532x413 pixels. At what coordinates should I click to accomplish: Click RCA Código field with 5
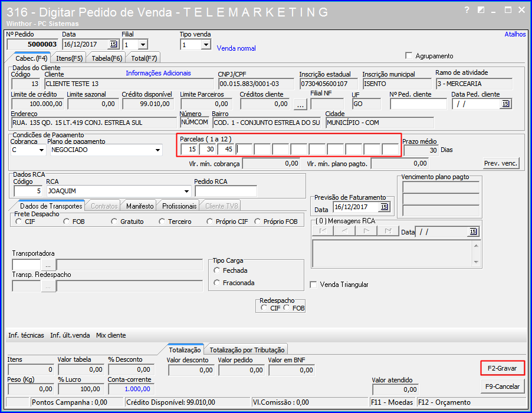(28, 191)
